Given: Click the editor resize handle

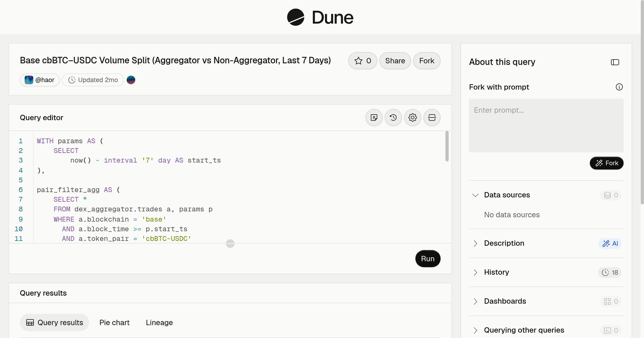Looking at the screenshot, I should pos(230,244).
